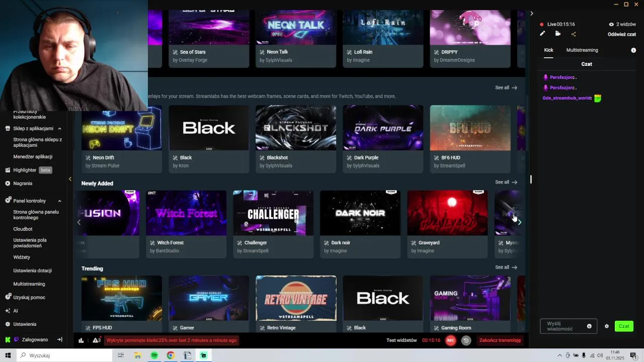Image resolution: width=644 pixels, height=362 pixels.
Task: Open Strona główna panelu kontrolnego
Action: pos(36,215)
